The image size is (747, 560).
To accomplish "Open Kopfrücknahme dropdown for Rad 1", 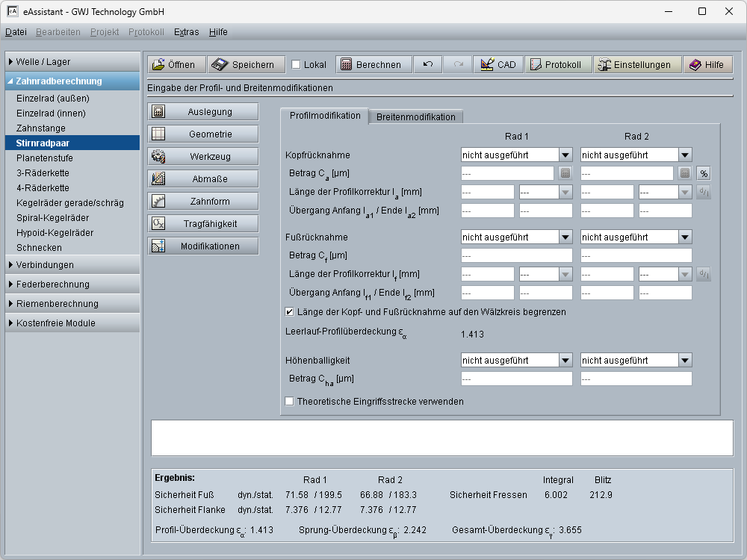I will point(516,155).
